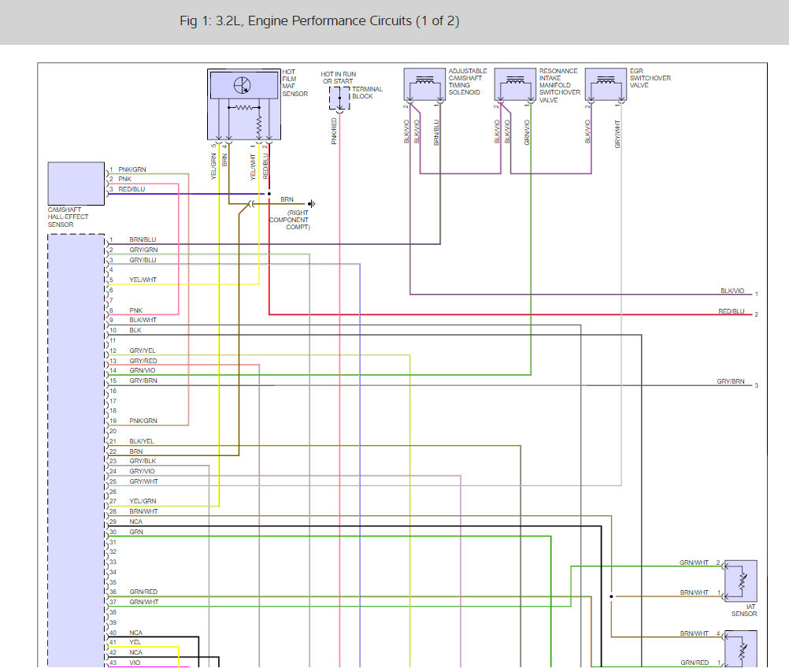Image resolution: width=789 pixels, height=672 pixels.
Task: Select the PNK/RED vertical wire label
Action: point(334,131)
